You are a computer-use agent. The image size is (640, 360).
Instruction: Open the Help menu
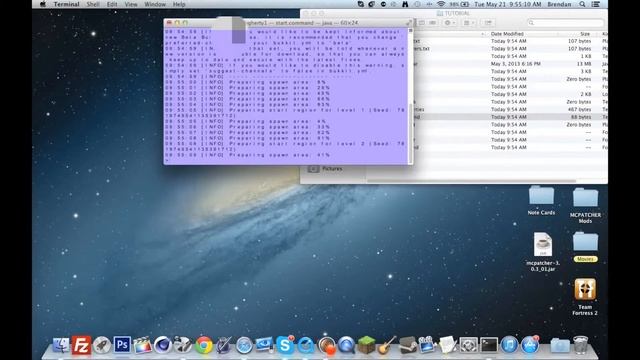tap(179, 4)
